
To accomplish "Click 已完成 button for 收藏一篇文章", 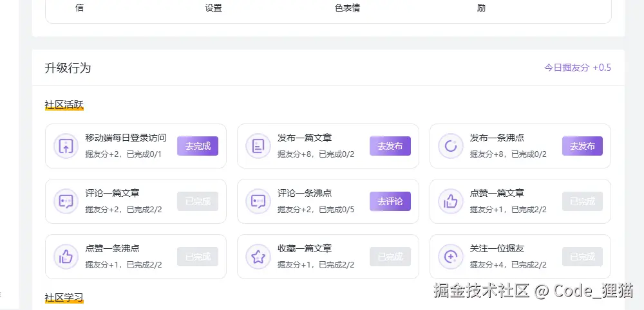I will 390,257.
